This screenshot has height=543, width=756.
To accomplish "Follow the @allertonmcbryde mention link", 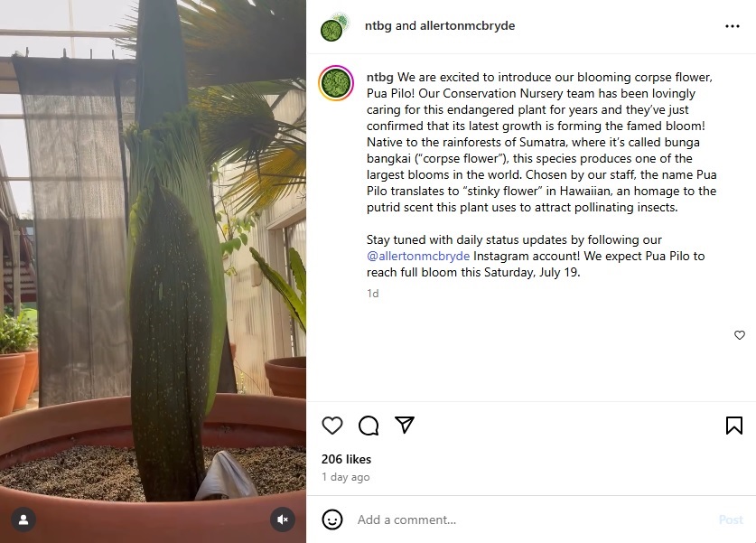I will point(418,256).
